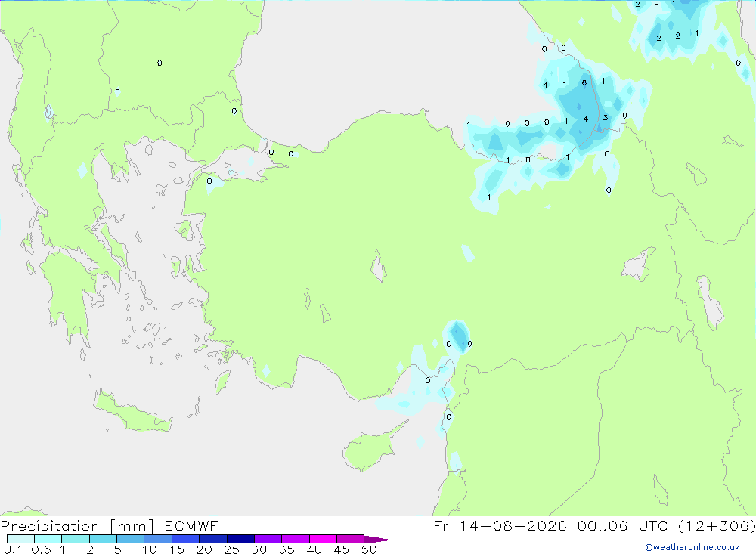Click the '40' legend scale label
This screenshot has height=554, width=756.
tap(314, 549)
